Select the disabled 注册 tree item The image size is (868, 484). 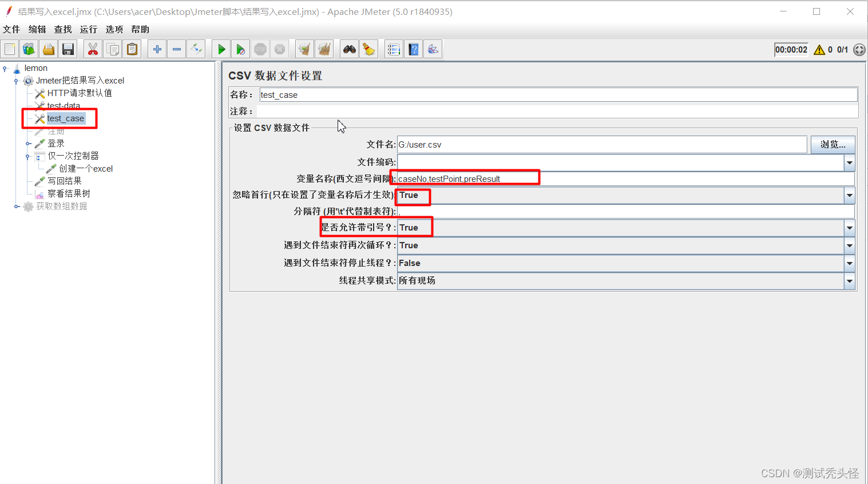point(56,131)
